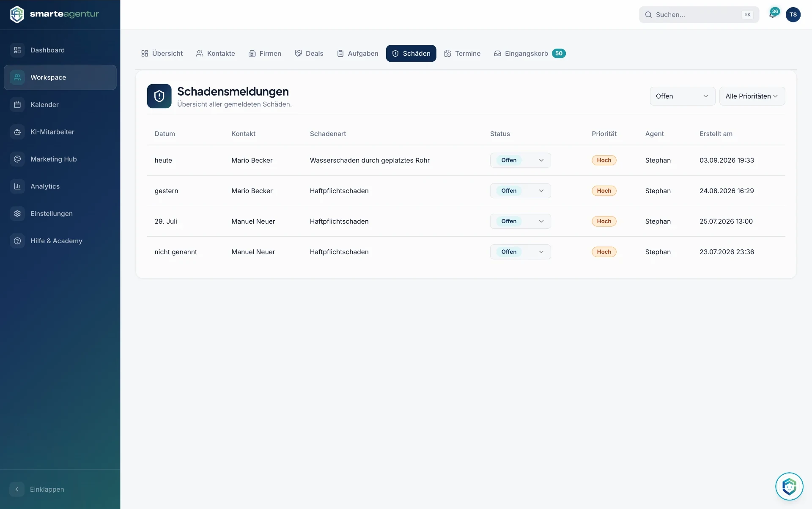
Task: Open the Firmen tab
Action: 265,53
